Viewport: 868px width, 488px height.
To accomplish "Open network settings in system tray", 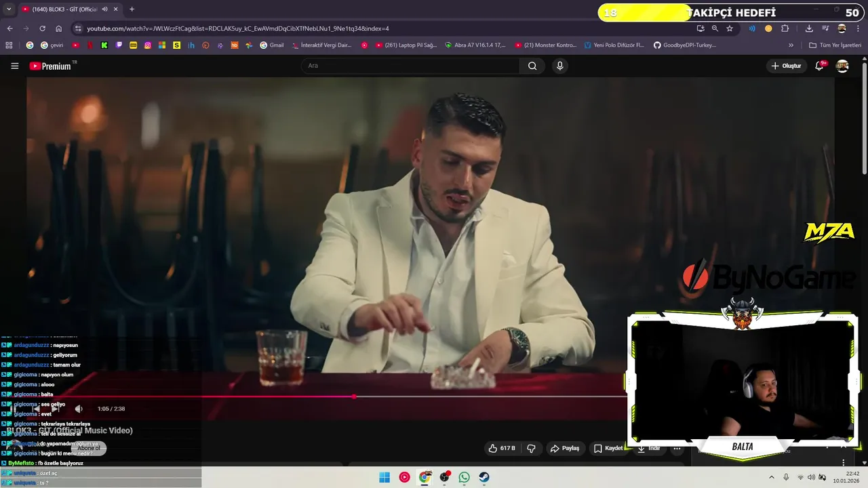I will coord(800,477).
